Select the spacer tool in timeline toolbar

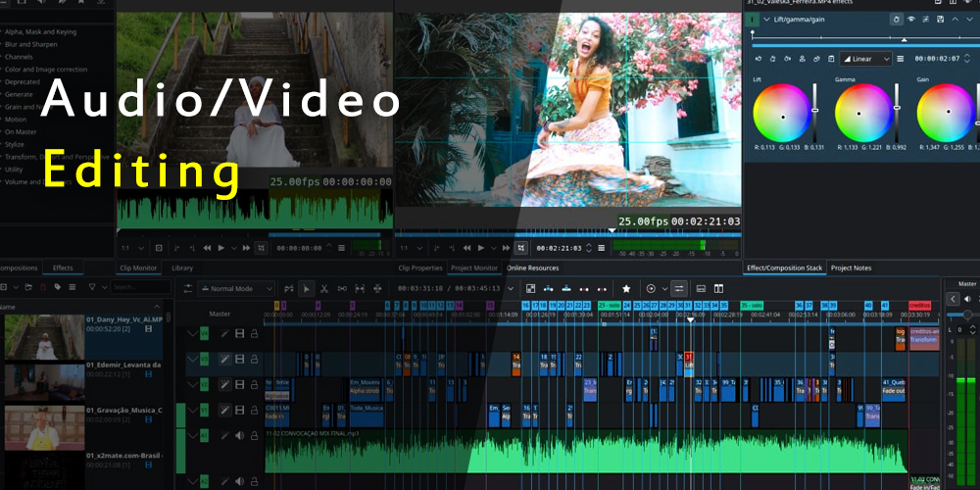point(342,289)
